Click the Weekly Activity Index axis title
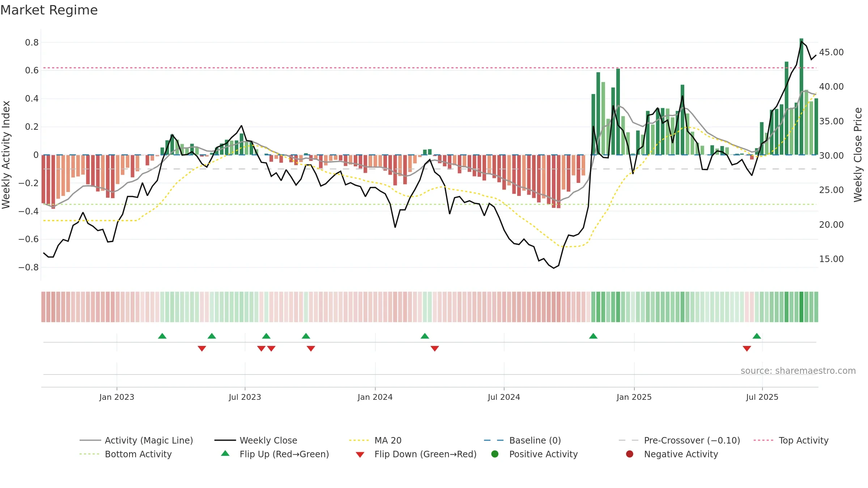 6,155
